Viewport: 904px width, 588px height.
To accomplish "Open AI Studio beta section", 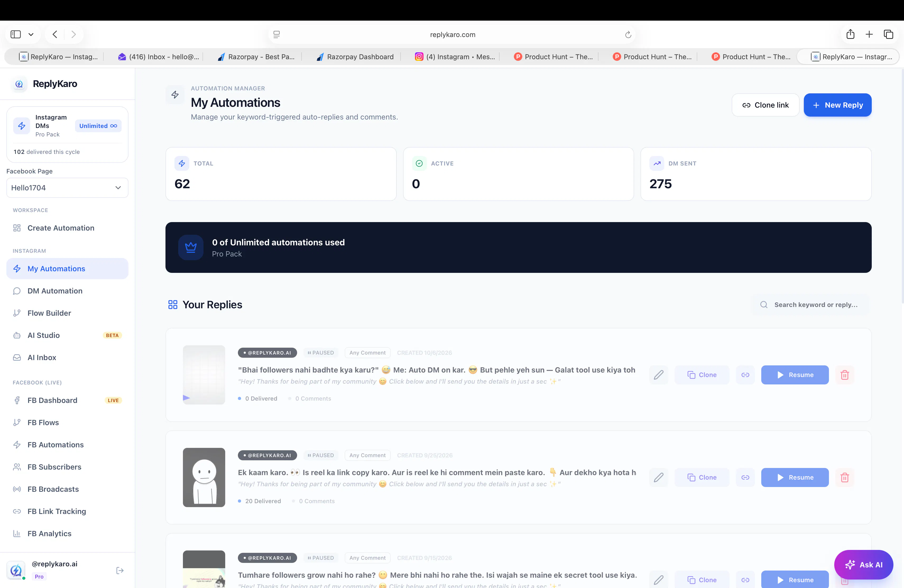I will 67,336.
